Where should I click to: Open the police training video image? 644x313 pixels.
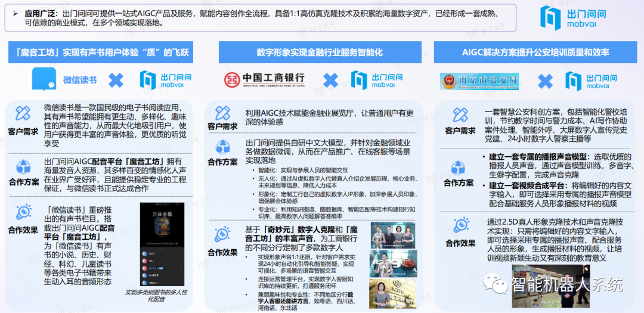550,286
